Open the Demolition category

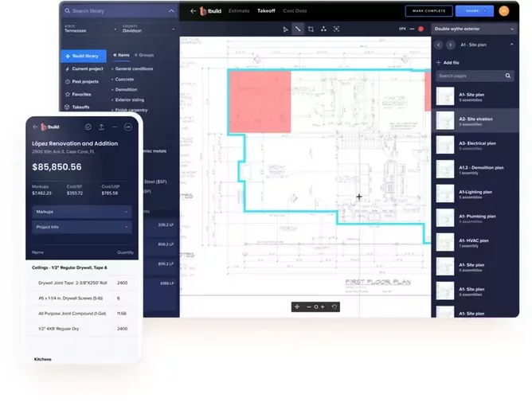pyautogui.click(x=126, y=90)
